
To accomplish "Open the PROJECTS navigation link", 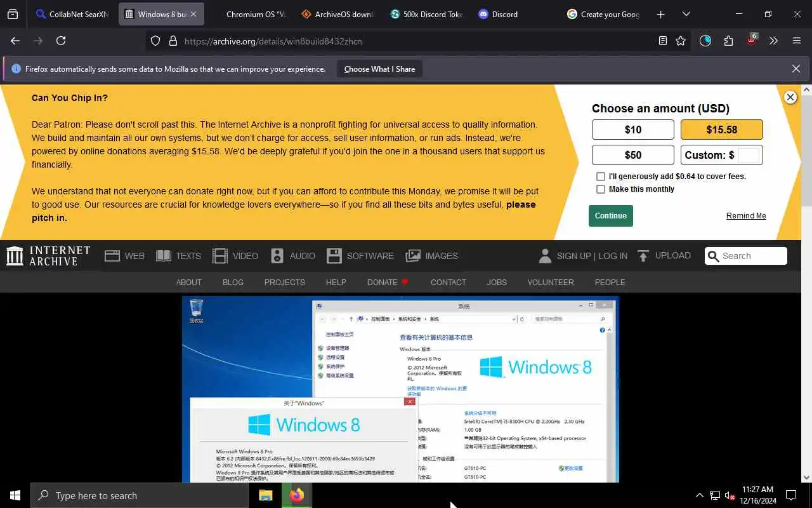I will pos(284,282).
